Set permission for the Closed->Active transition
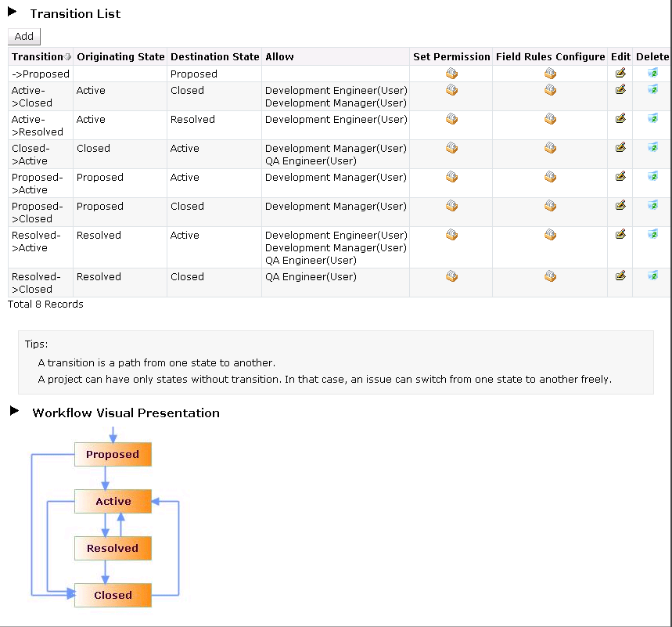672x627 pixels. [x=451, y=148]
